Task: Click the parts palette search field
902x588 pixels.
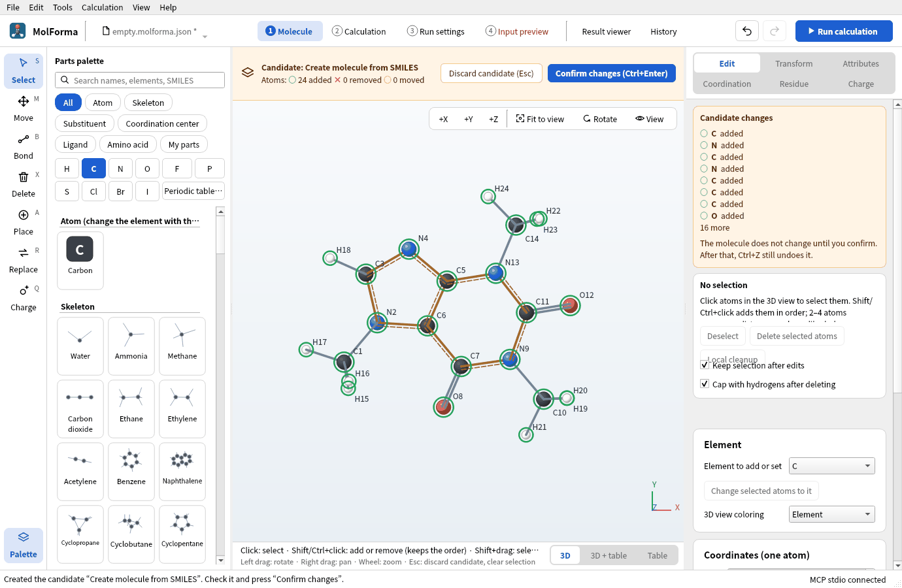Action: pyautogui.click(x=140, y=80)
